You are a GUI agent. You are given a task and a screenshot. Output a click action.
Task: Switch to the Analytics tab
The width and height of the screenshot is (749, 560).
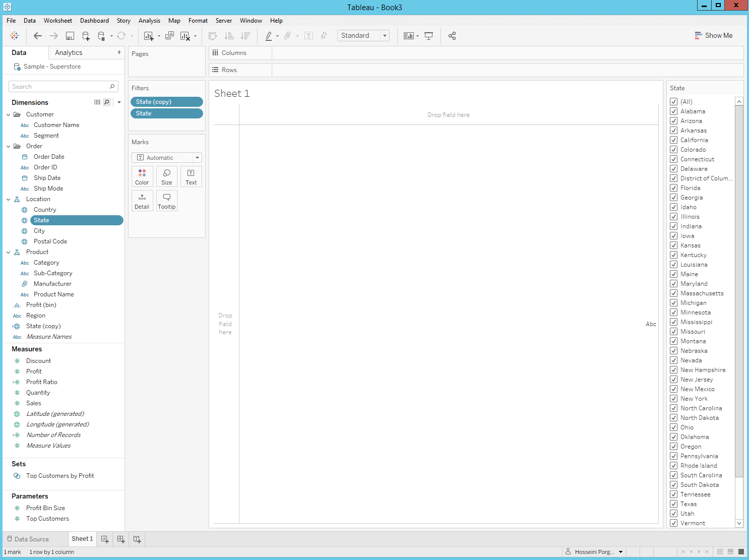69,52
